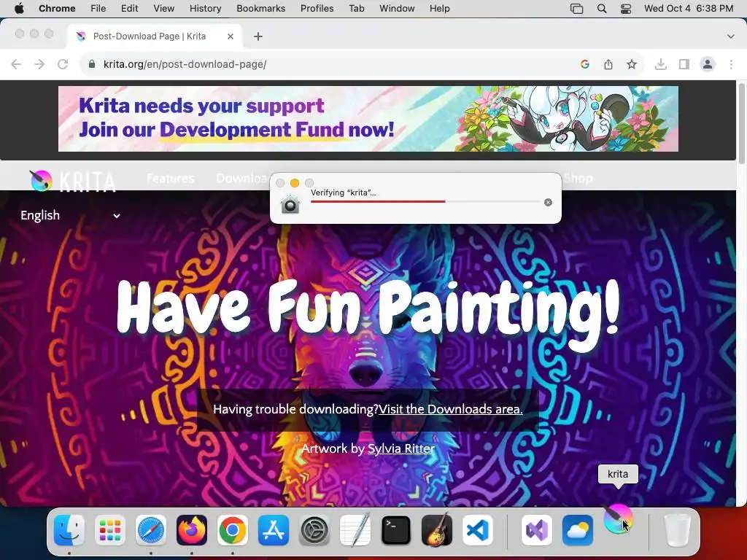Open Spotlight search in menu bar
Image resolution: width=747 pixels, height=560 pixels.
tap(602, 9)
